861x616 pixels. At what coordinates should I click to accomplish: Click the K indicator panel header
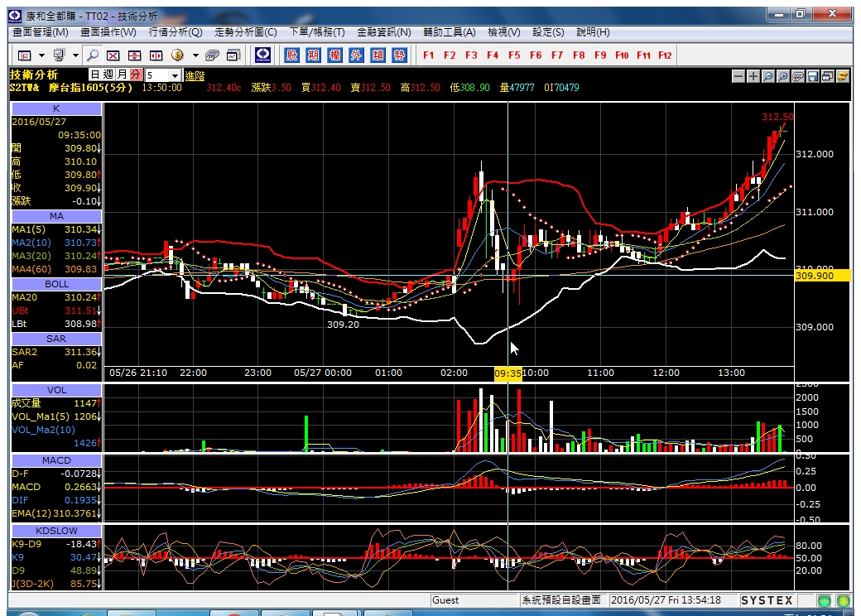(x=56, y=108)
